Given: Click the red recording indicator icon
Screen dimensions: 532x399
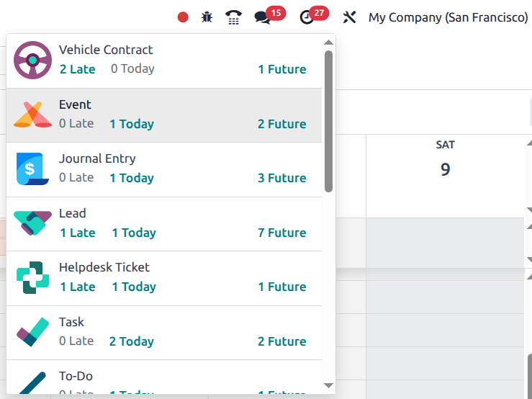Looking at the screenshot, I should coord(183,17).
